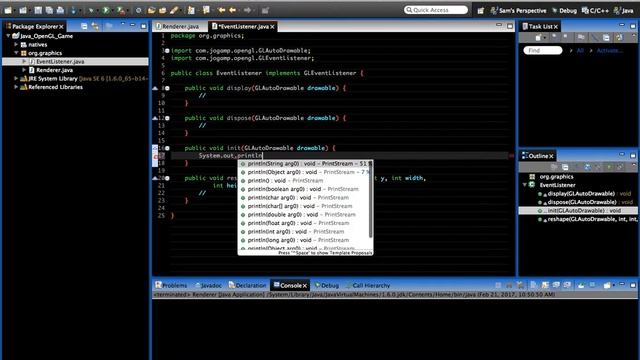The image size is (640, 360).
Task: Click the Pin Console icon
Action: 581,285
